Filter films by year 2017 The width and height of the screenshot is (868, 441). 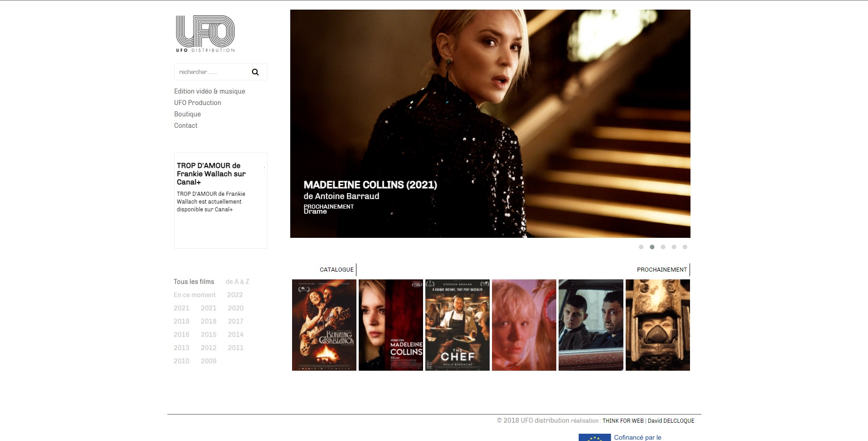pyautogui.click(x=236, y=321)
